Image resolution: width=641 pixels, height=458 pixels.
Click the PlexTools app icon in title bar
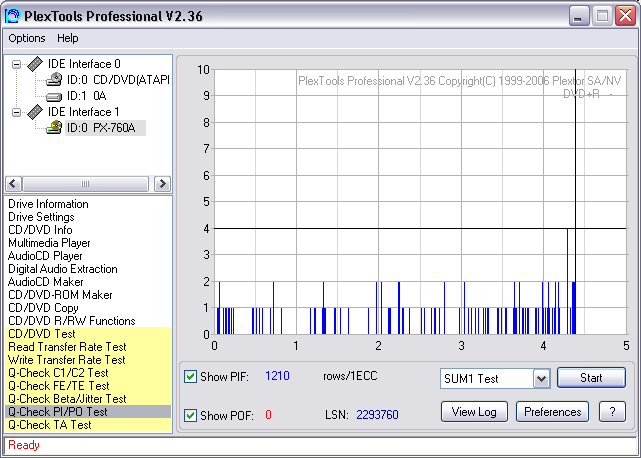click(12, 16)
